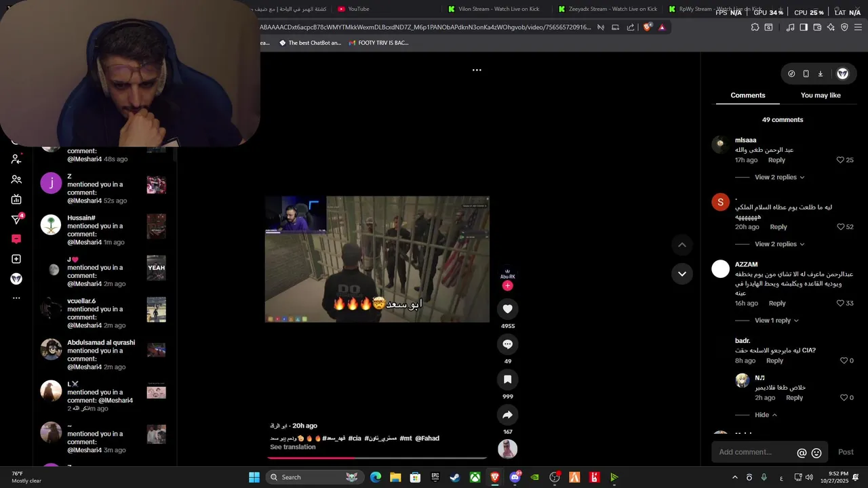
Task: Reply to AZZAM's comment
Action: tap(777, 303)
